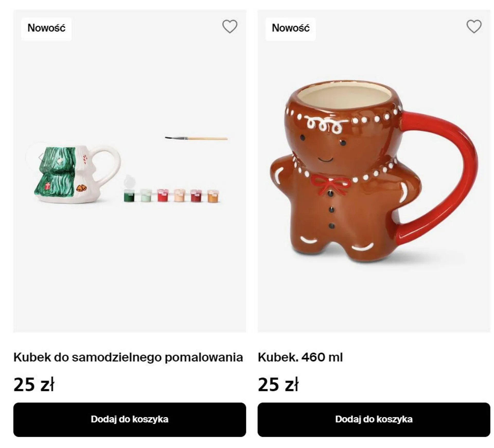Screen dimensions: 494x448
Task: Click the 25 zł price under the paint mug
Action: 34,384
